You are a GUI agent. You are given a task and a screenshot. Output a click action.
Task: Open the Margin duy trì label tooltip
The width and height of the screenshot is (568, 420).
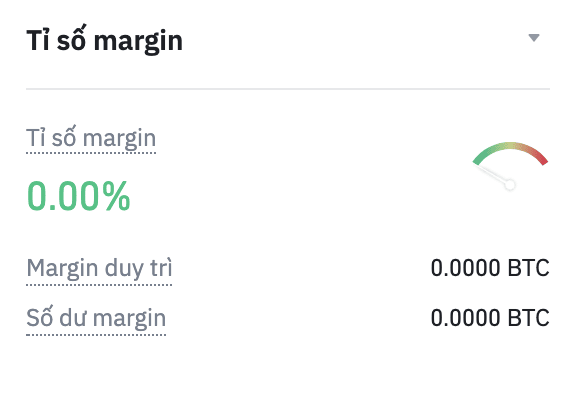click(99, 269)
